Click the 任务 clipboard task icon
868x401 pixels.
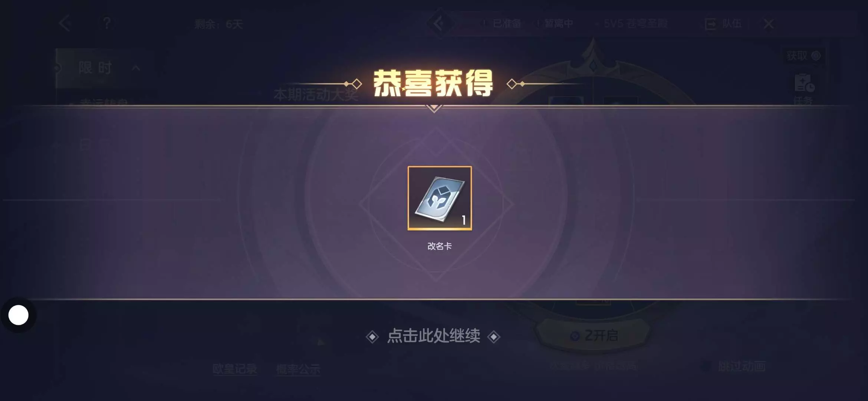tap(803, 89)
